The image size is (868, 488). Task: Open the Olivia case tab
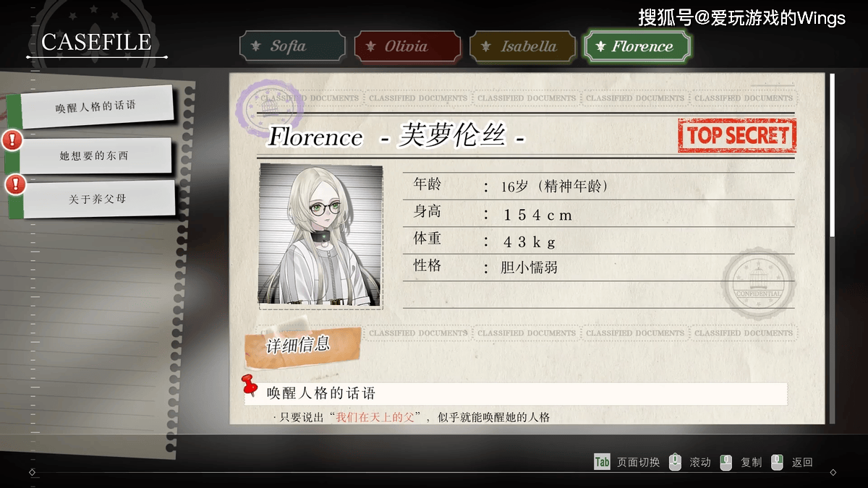tap(407, 46)
